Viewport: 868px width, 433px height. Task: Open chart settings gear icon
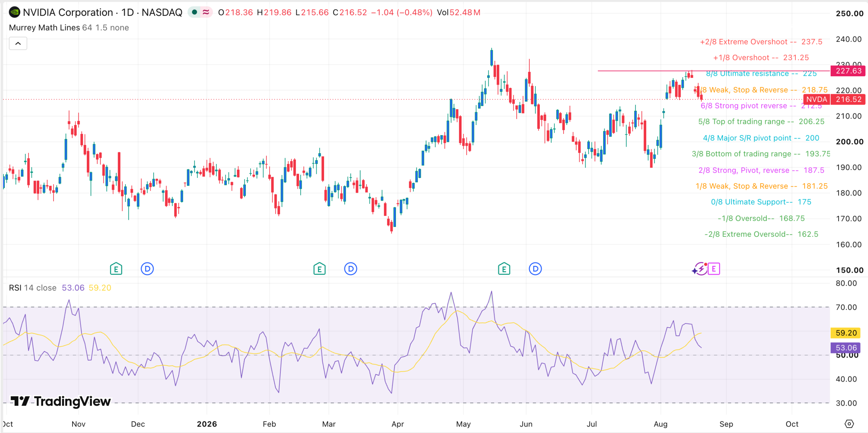(849, 424)
